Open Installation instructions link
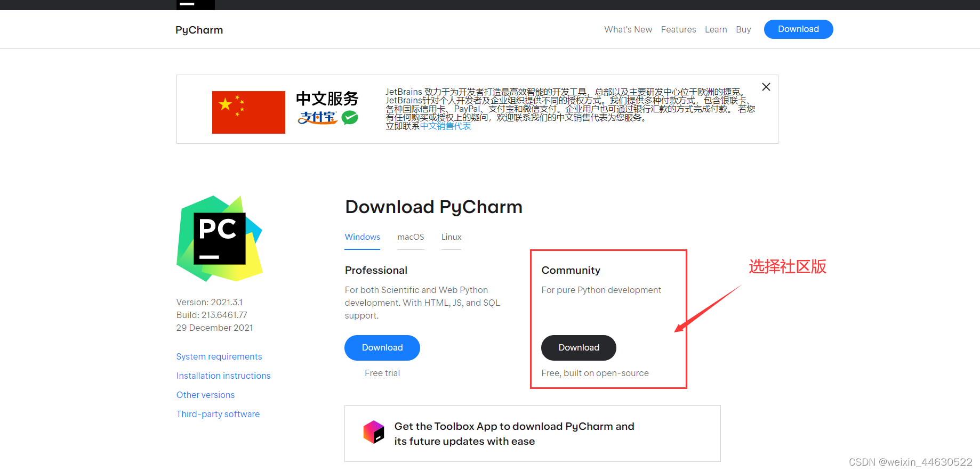The width and height of the screenshot is (980, 472). click(x=223, y=376)
